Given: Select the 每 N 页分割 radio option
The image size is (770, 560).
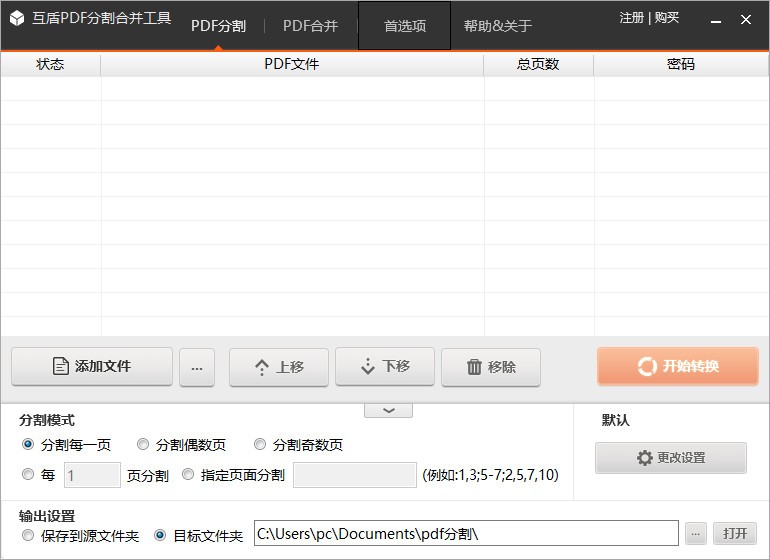Looking at the screenshot, I should tap(28, 475).
